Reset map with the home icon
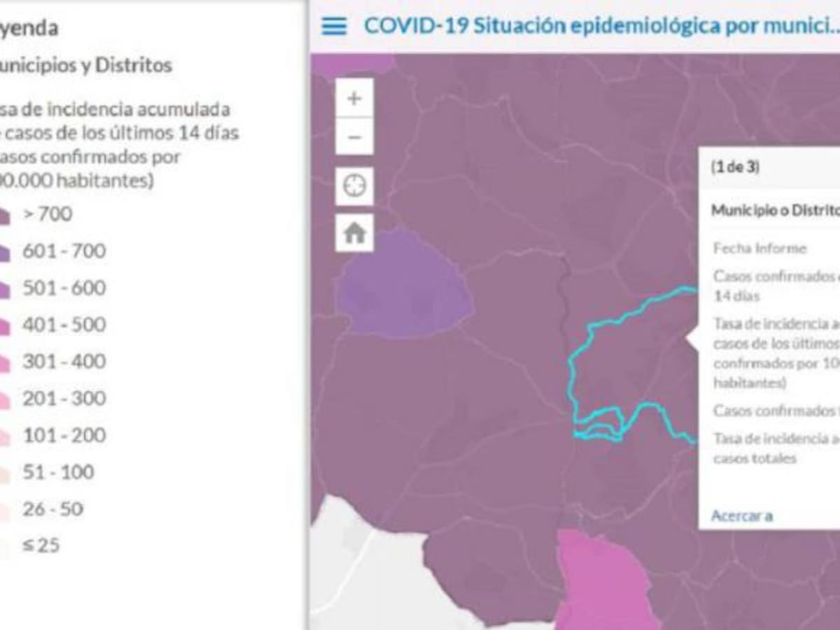Screen dimensions: 840x630 [x=354, y=232]
